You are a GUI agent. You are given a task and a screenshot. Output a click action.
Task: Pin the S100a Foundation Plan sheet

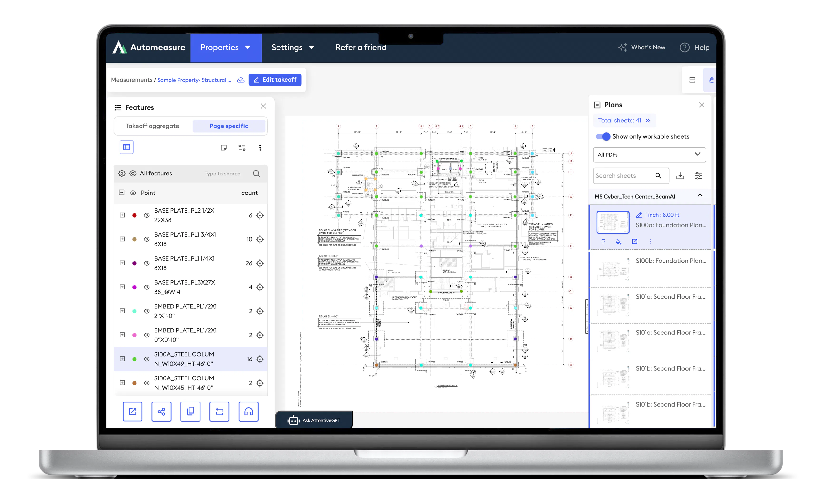603,241
